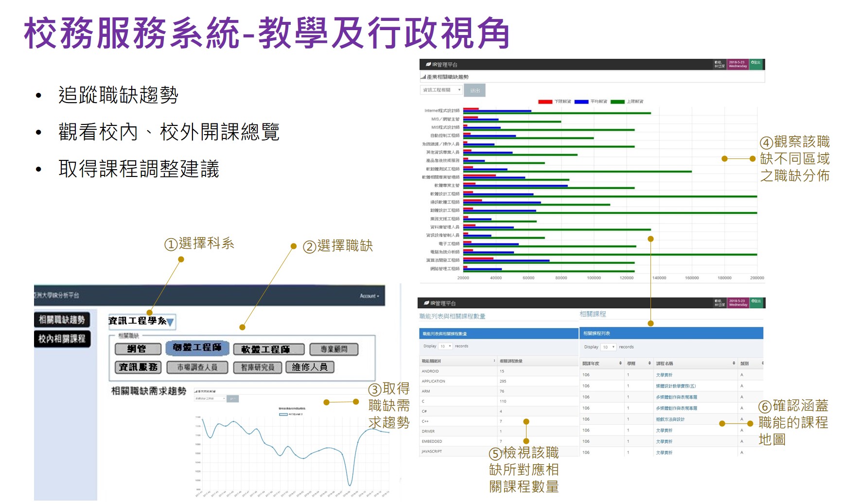Click the IR管理平台 title in the salary chart window

coord(444,65)
